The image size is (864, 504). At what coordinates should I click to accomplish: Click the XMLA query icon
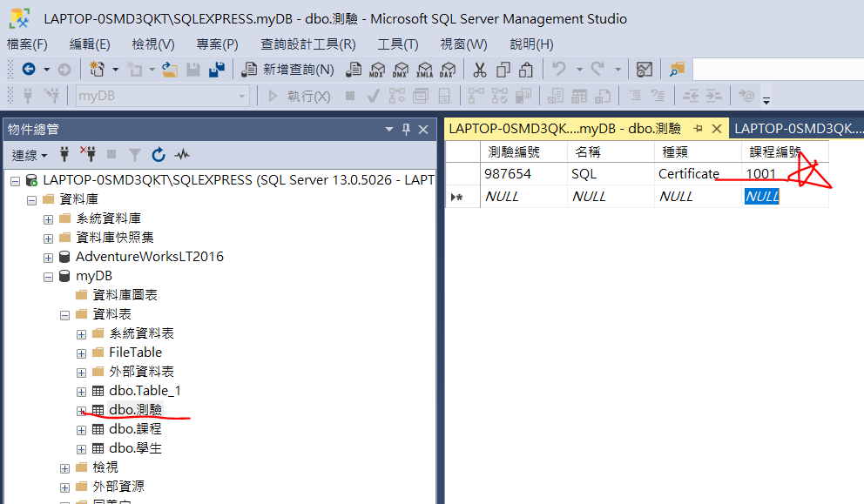[425, 70]
